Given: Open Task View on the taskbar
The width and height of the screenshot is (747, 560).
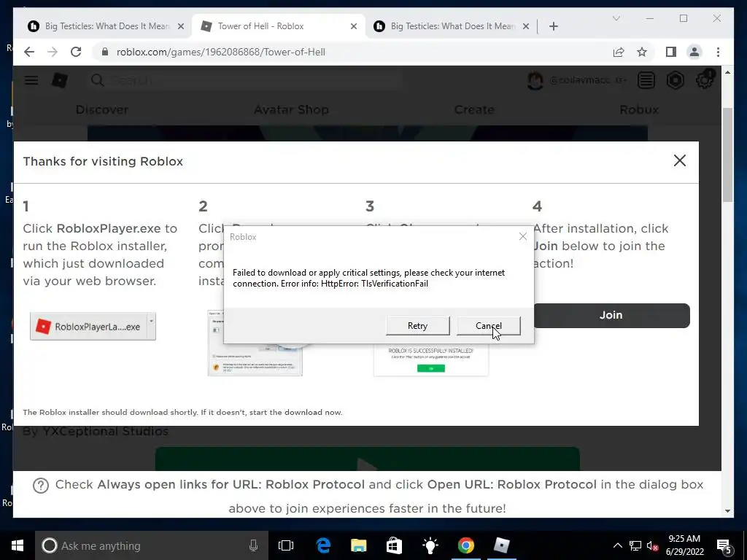Looking at the screenshot, I should (286, 545).
